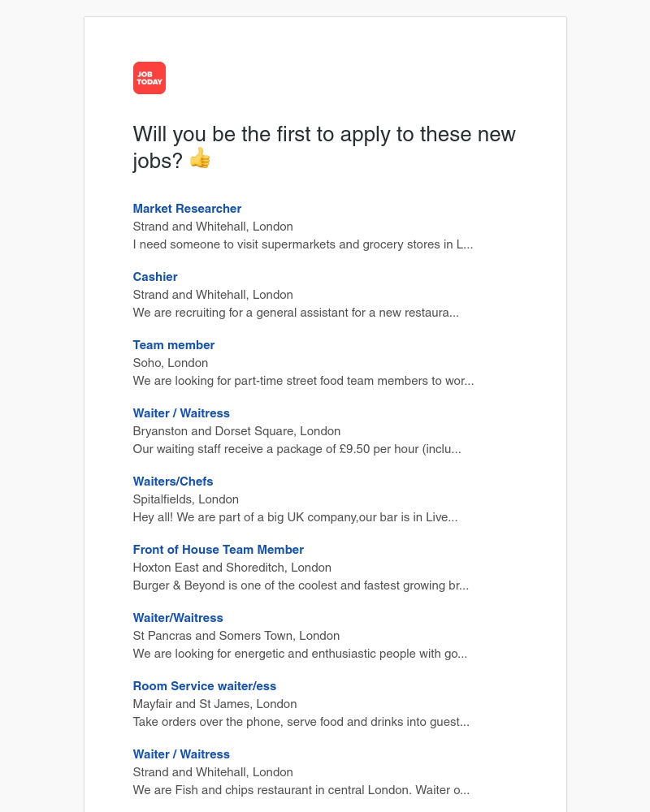Image resolution: width=650 pixels, height=812 pixels.
Task: Select the Team member job in Soho
Action: tap(174, 345)
